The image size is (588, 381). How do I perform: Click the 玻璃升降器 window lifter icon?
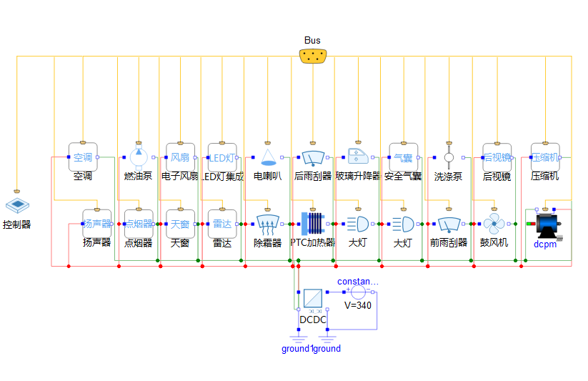pos(357,156)
